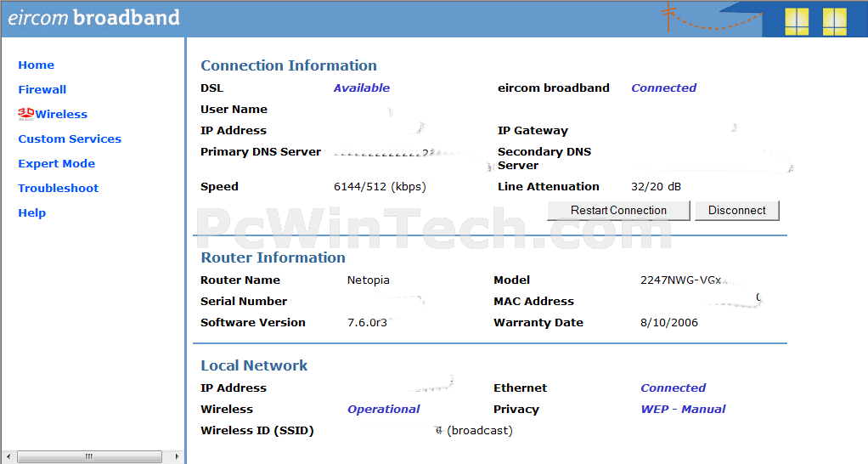Click the Restart Connection button
Image resolution: width=868 pixels, height=464 pixels.
click(x=618, y=211)
